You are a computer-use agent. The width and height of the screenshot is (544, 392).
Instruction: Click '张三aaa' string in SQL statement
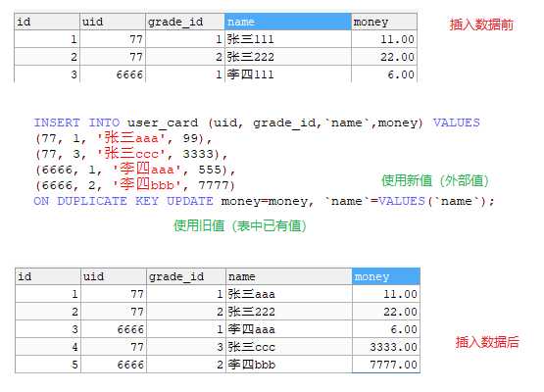tap(131, 138)
